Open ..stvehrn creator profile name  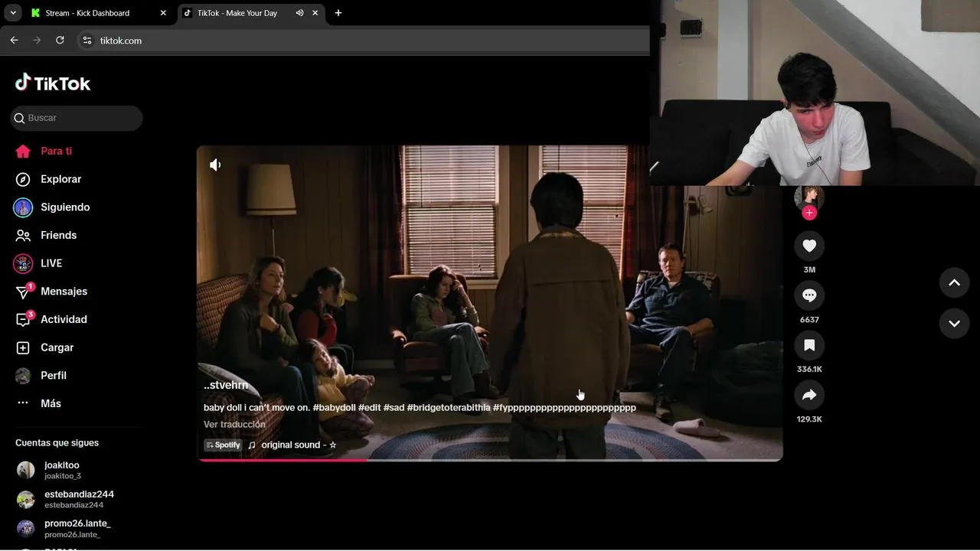(226, 385)
